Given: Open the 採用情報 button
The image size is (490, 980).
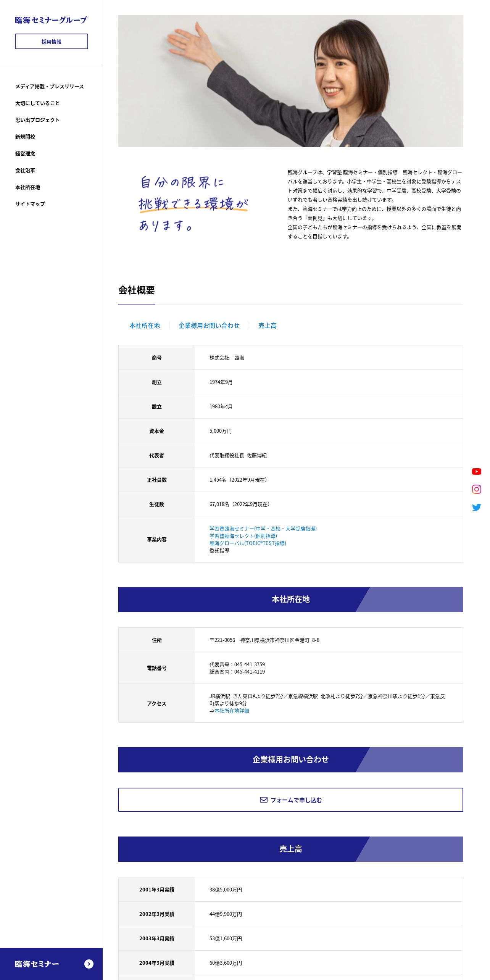Looking at the screenshot, I should 52,42.
